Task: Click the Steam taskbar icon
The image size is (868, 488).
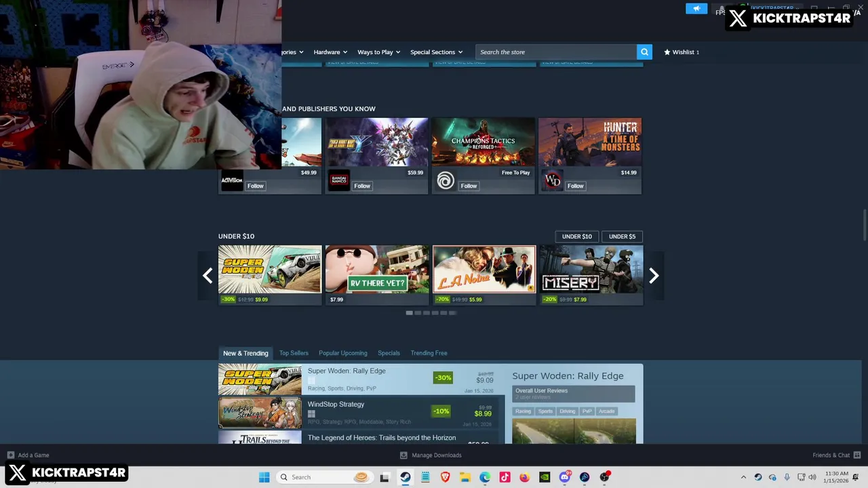Action: [405, 477]
